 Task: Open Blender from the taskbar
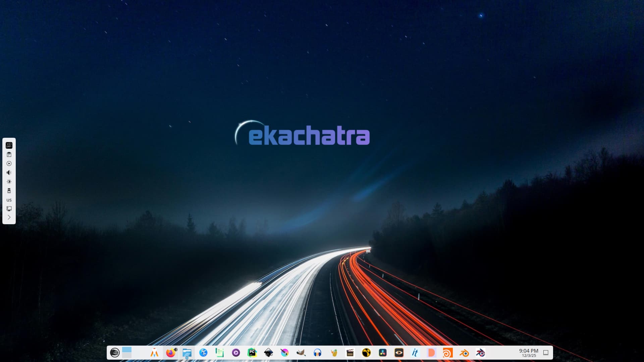point(464,353)
